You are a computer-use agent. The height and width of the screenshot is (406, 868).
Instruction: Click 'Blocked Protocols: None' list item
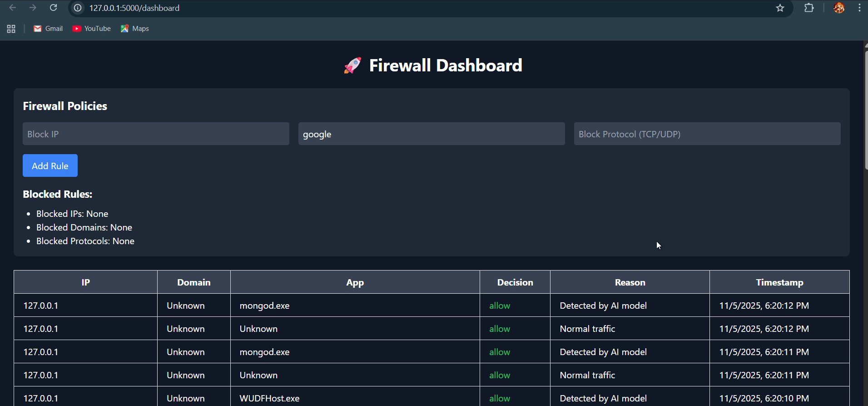85,241
